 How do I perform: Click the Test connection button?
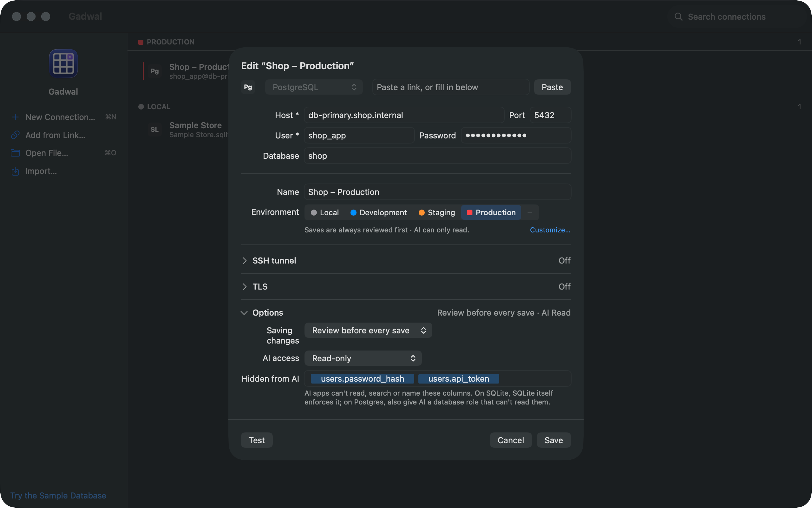[257, 440]
